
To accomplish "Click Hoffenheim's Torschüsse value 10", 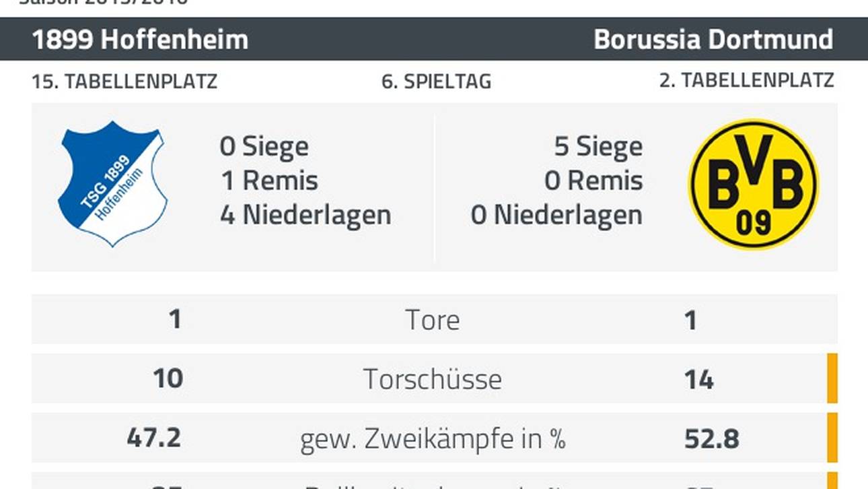I will (x=168, y=379).
